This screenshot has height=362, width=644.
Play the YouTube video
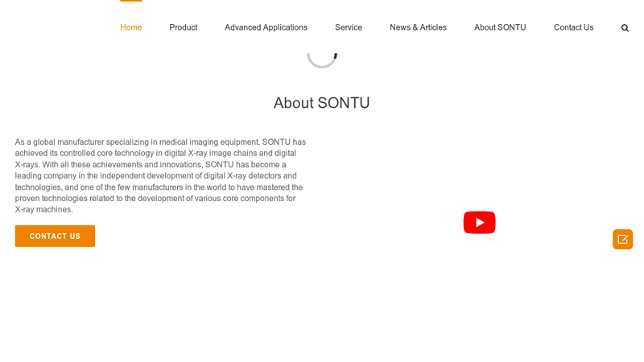click(x=479, y=223)
